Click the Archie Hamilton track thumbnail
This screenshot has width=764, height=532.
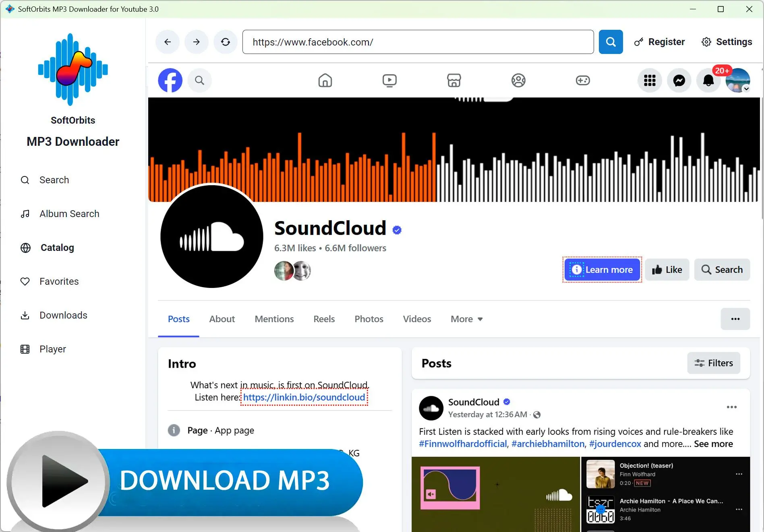(600, 509)
